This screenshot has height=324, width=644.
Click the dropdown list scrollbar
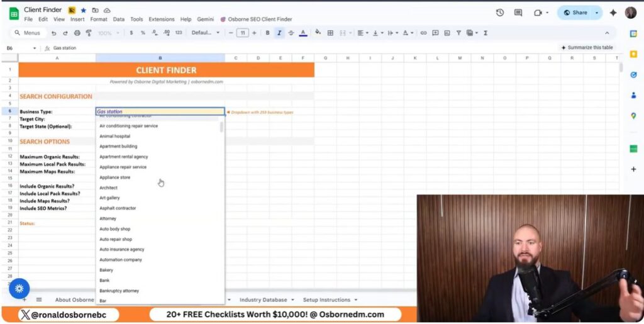[222, 127]
